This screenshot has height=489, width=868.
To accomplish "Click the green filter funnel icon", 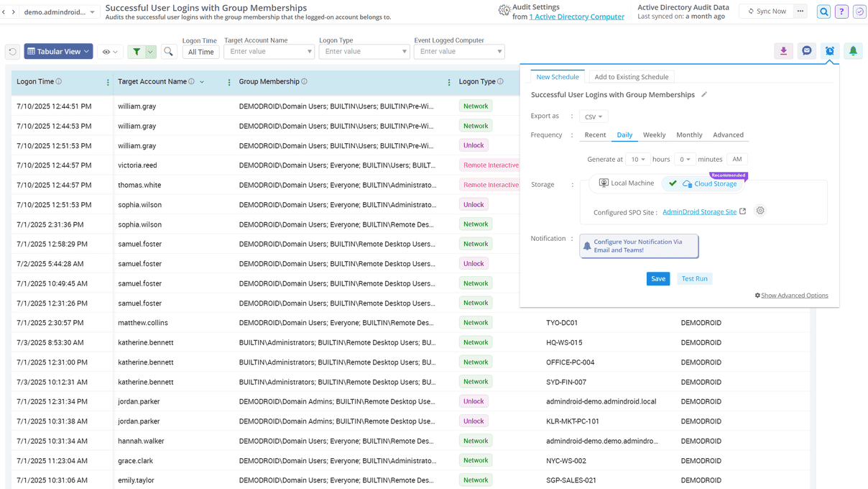I will click(137, 52).
